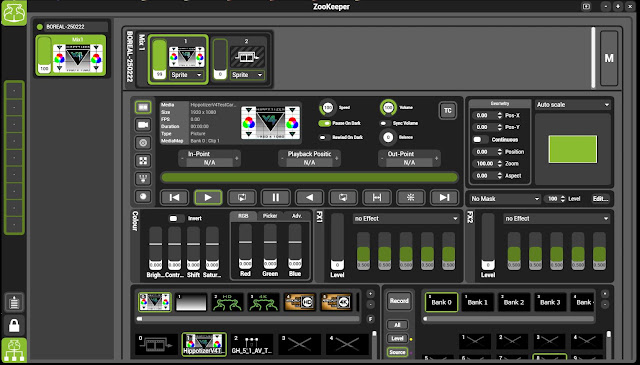
Task: Step the Pos-X value spinner
Action: tap(500, 116)
